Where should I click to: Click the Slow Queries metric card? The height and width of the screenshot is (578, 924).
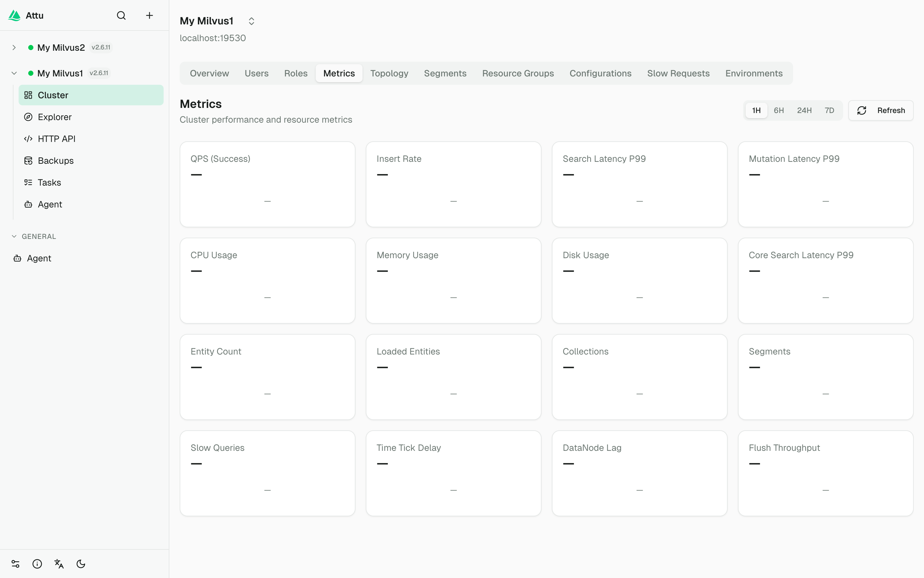[267, 473]
